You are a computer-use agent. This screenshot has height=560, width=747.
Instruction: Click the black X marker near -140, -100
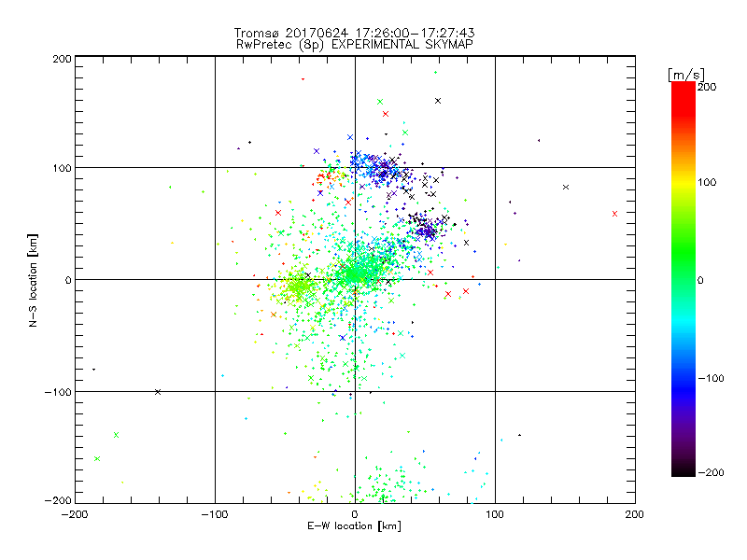[x=158, y=392]
